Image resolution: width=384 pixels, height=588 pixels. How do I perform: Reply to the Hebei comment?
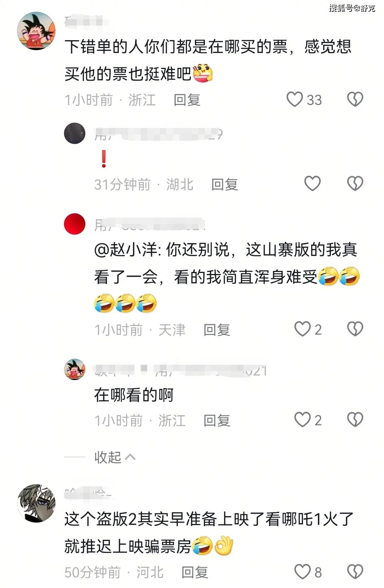(x=195, y=573)
